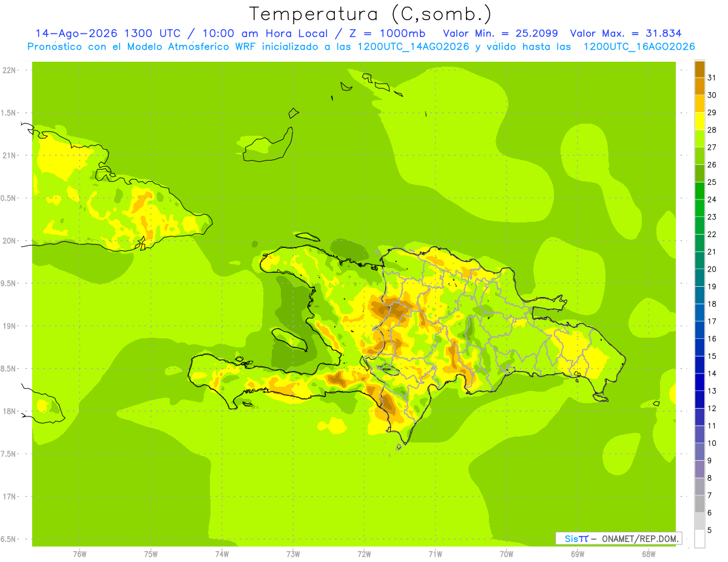The image size is (728, 562).
Task: Click the legend value '20'
Action: (x=712, y=269)
